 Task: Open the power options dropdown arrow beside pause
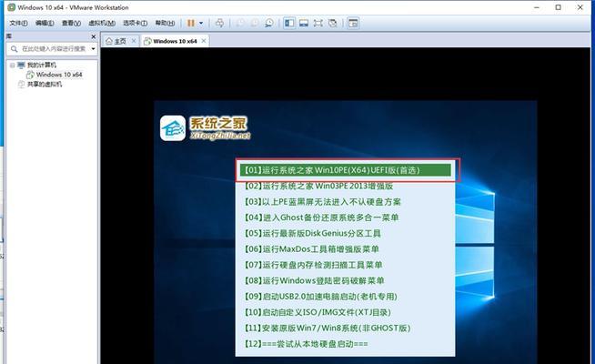click(201, 23)
